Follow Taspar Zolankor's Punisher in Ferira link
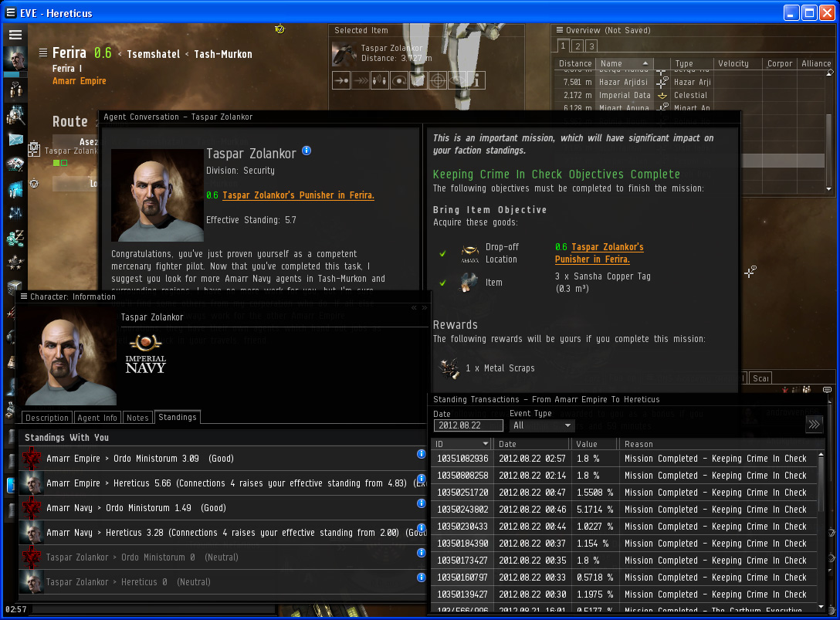 tap(298, 195)
